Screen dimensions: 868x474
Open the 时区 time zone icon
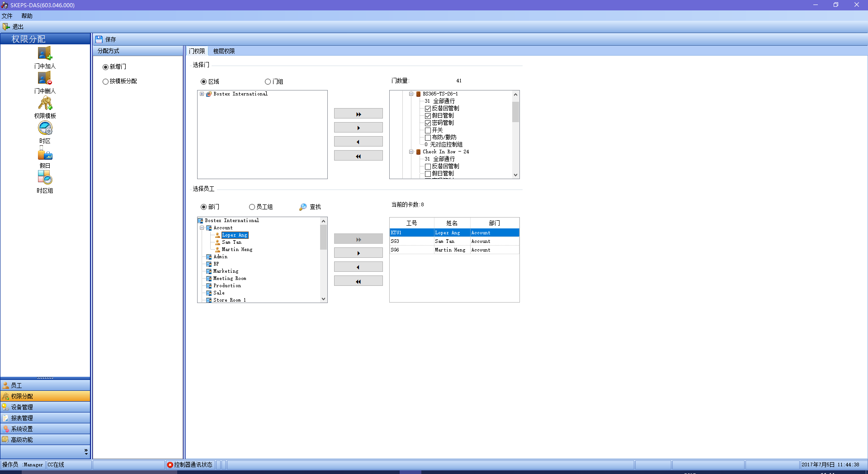point(45,128)
